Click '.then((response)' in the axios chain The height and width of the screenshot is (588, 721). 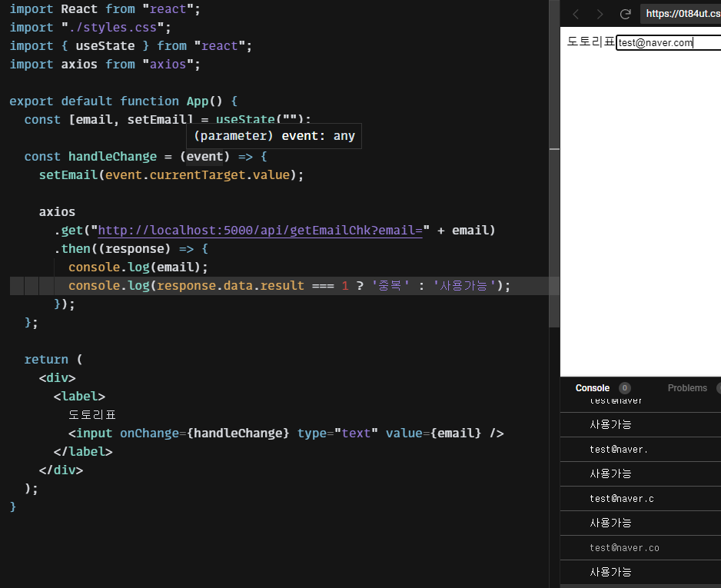pos(113,249)
